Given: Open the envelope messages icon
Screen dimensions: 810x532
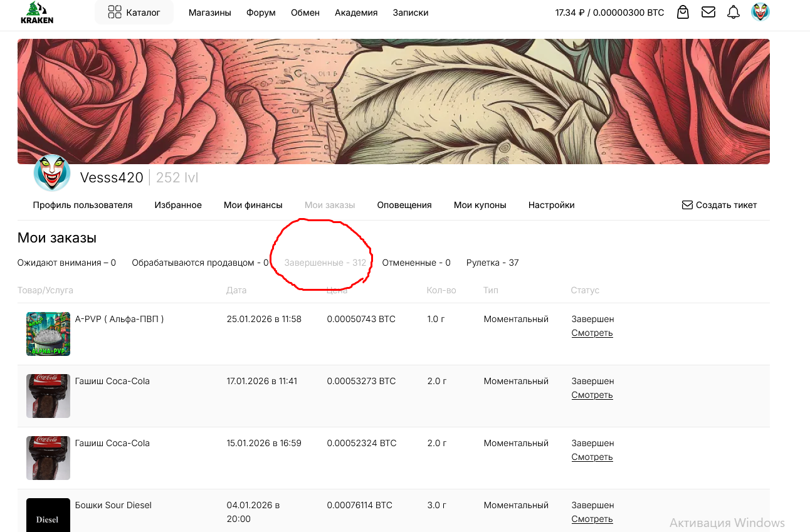Looking at the screenshot, I should pyautogui.click(x=708, y=13).
